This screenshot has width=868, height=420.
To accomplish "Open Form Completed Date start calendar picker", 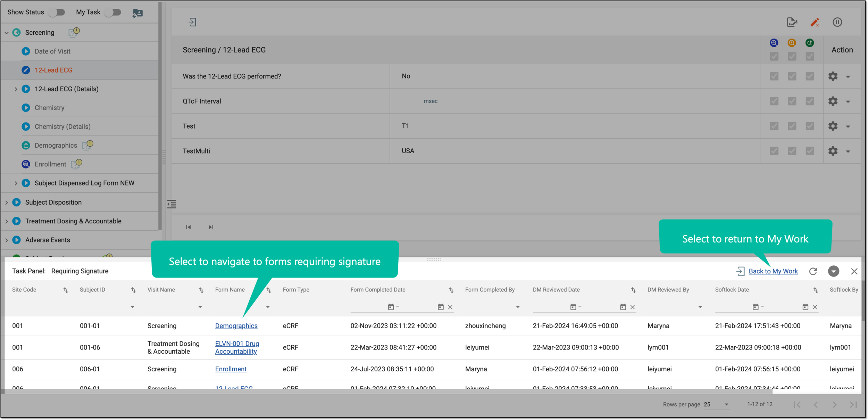I will (391, 307).
